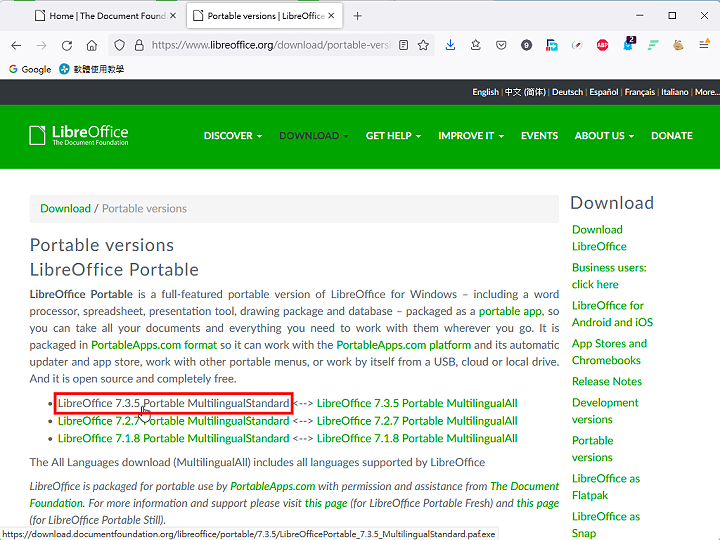Viewport: 720px width, 540px height.
Task: Open the browser hamburger menu
Action: 704,45
